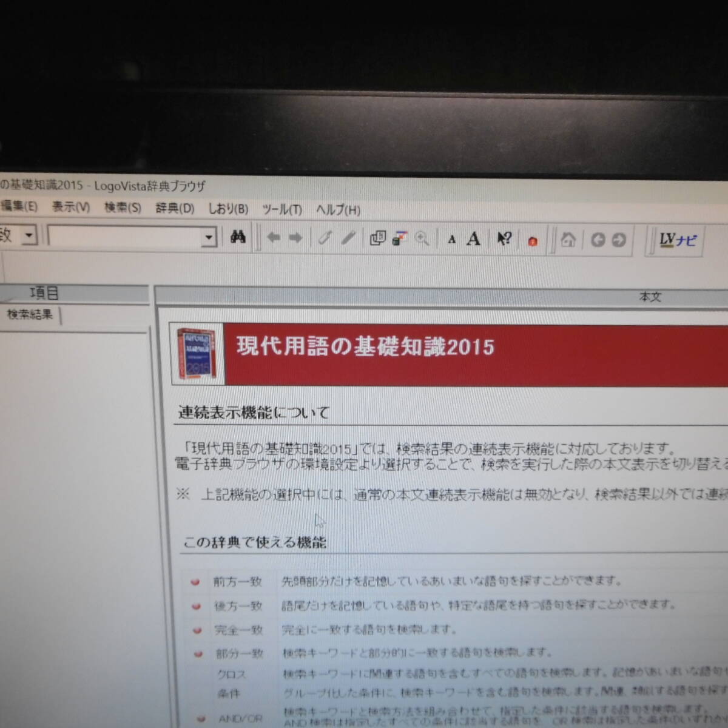
Task: Open the 辞典(D) menu
Action: point(175,209)
